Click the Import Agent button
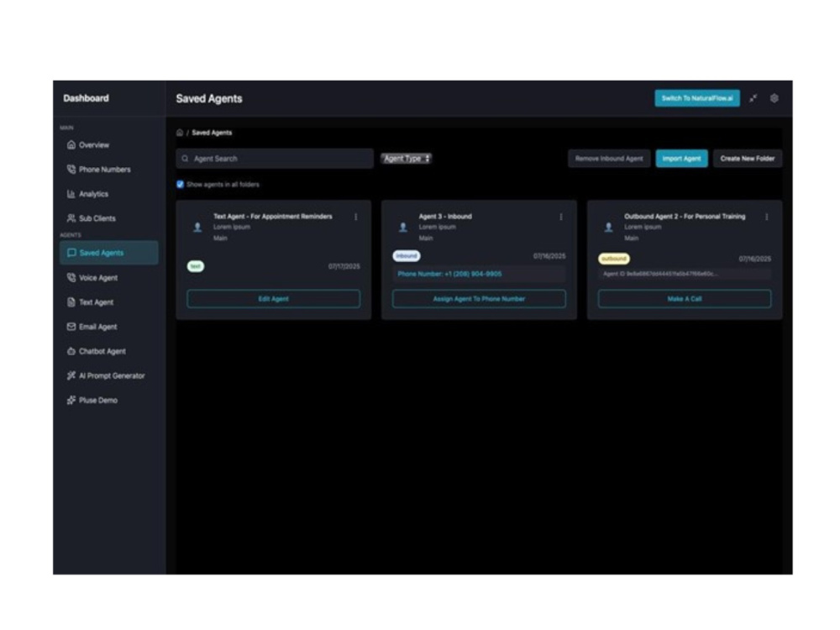The width and height of the screenshot is (840, 630). [681, 159]
